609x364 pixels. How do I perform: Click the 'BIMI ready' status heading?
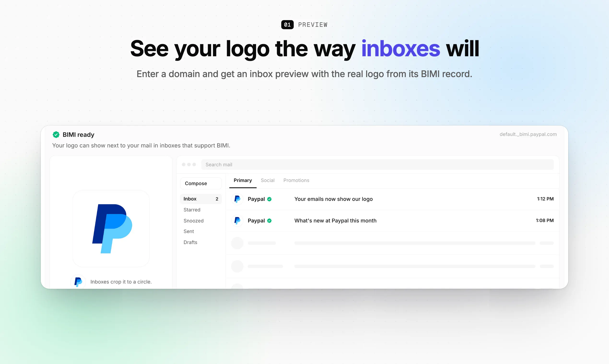point(78,135)
